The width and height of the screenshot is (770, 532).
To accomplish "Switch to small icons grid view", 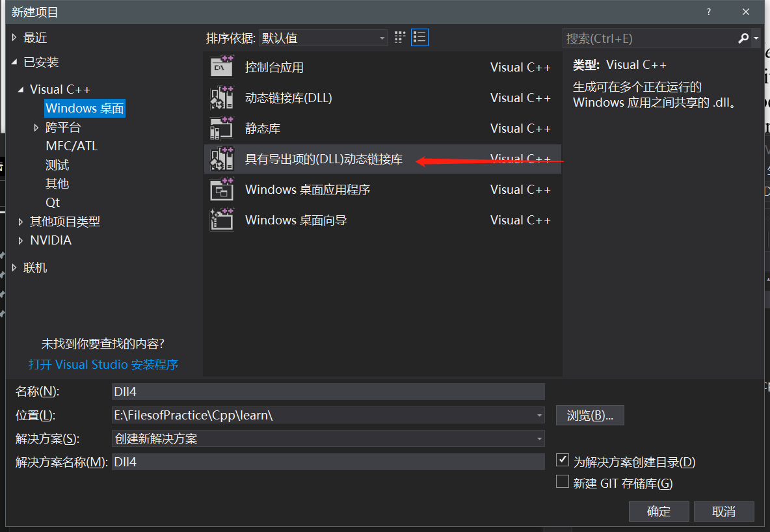I will [400, 37].
